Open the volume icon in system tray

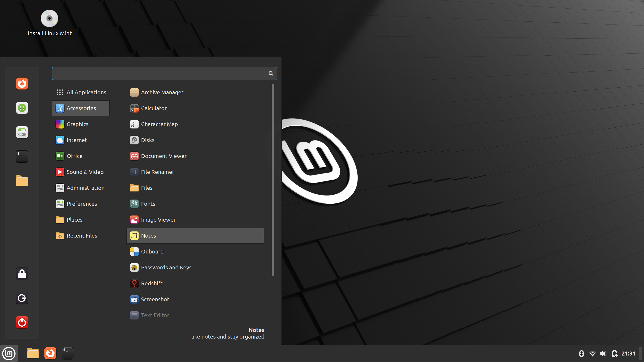(x=603, y=353)
